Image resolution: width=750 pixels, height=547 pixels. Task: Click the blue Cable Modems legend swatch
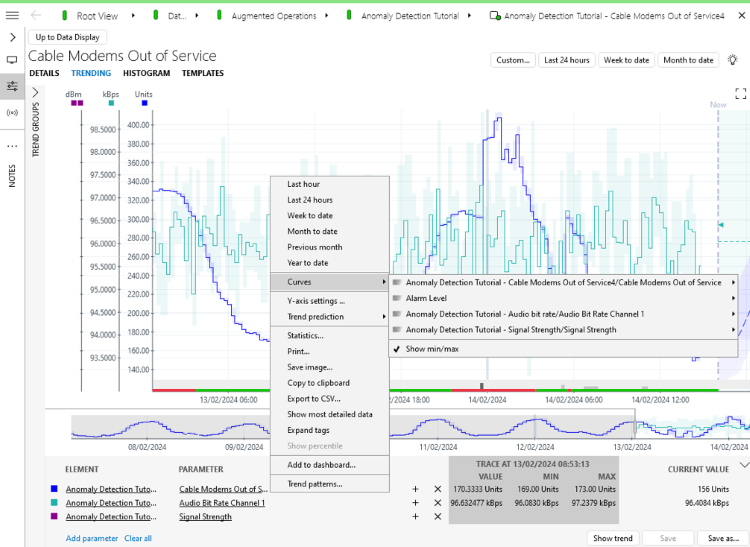pyautogui.click(x=54, y=489)
